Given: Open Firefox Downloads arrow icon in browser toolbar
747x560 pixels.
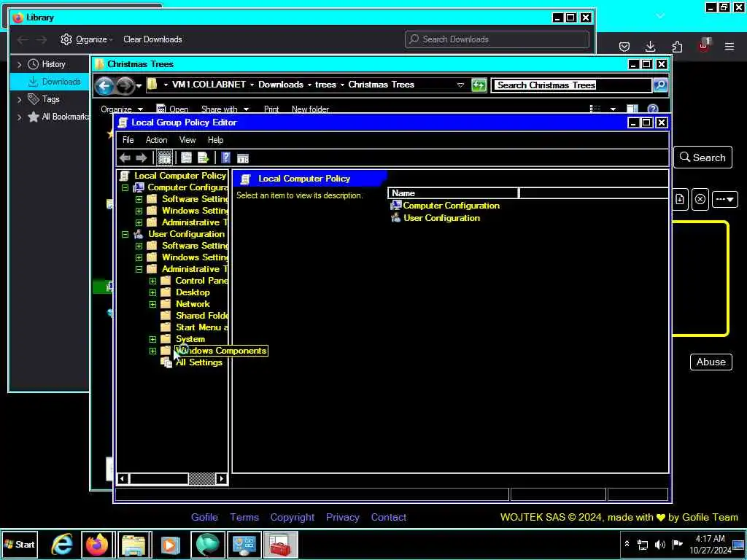Looking at the screenshot, I should pos(650,46).
